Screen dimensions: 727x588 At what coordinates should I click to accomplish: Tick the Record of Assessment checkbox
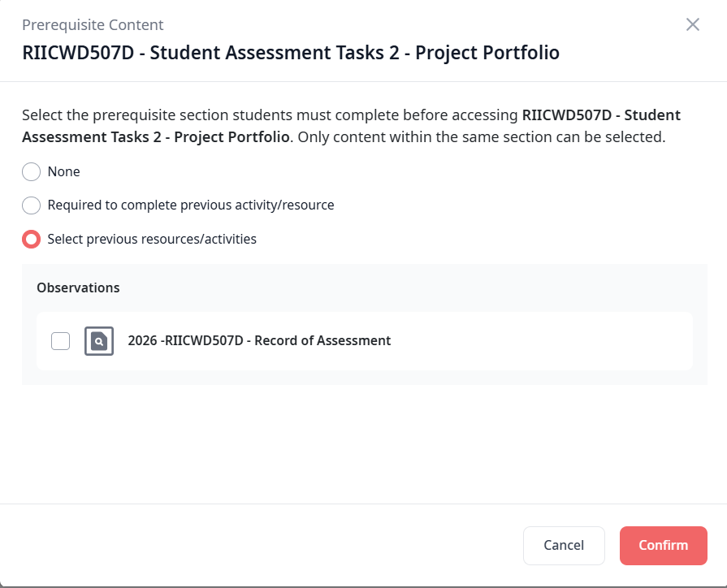click(x=60, y=341)
